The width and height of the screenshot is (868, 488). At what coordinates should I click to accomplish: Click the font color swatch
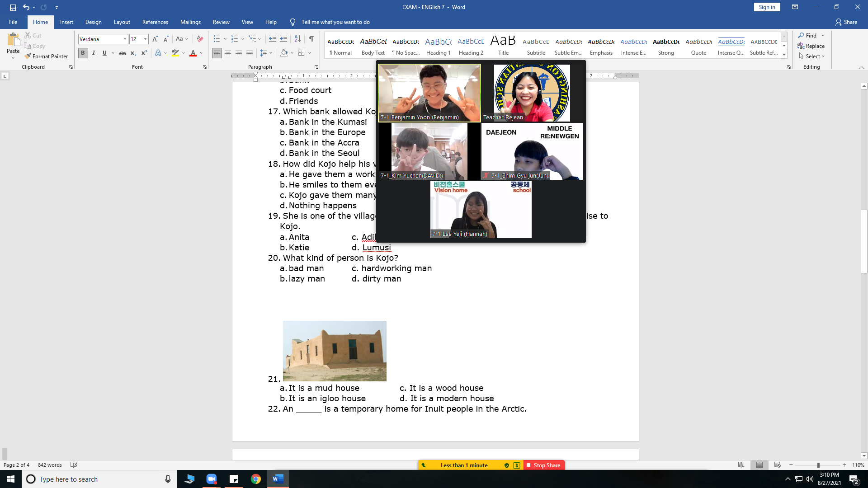pos(193,53)
